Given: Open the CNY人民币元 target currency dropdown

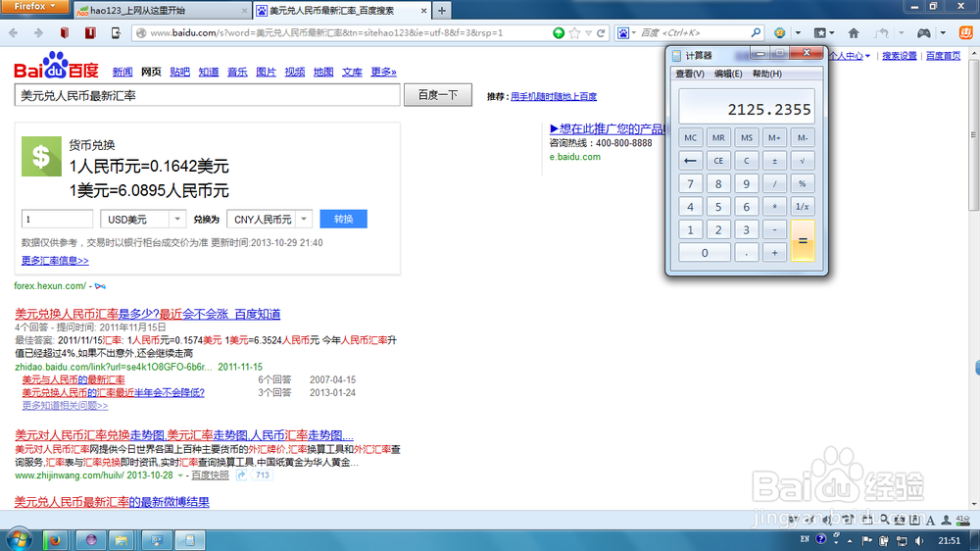Looking at the screenshot, I should tap(304, 219).
